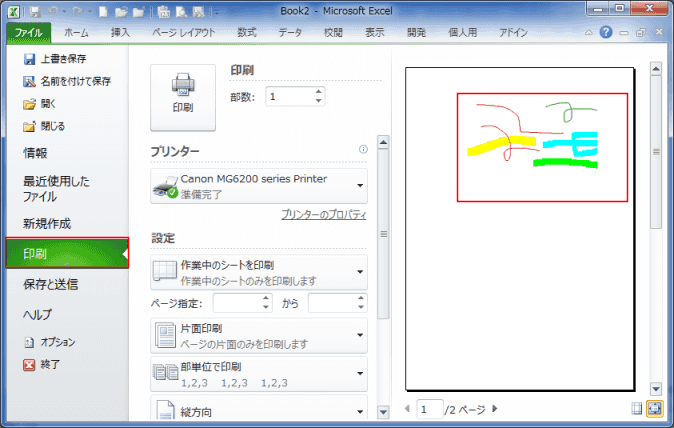674x428 pixels.
Task: Click the preview vertical scrollbar thumb
Action: pyautogui.click(x=656, y=152)
